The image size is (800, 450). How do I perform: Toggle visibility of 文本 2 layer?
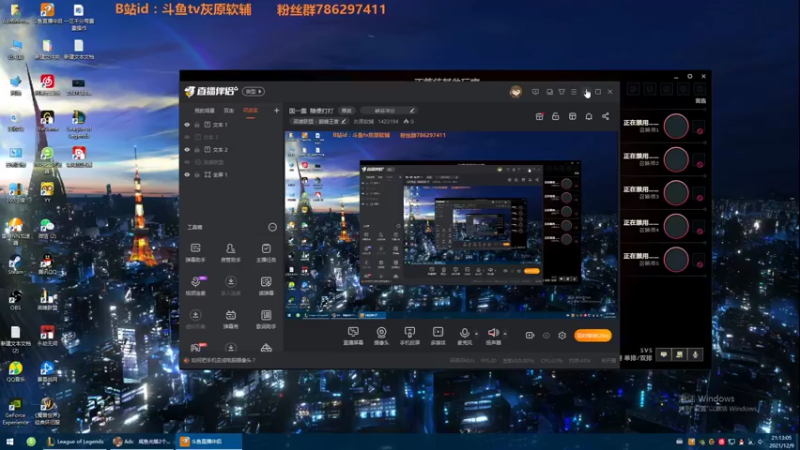pos(187,149)
